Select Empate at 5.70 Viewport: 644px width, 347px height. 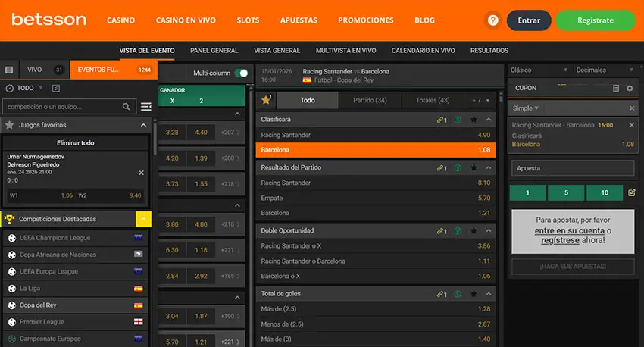375,198
